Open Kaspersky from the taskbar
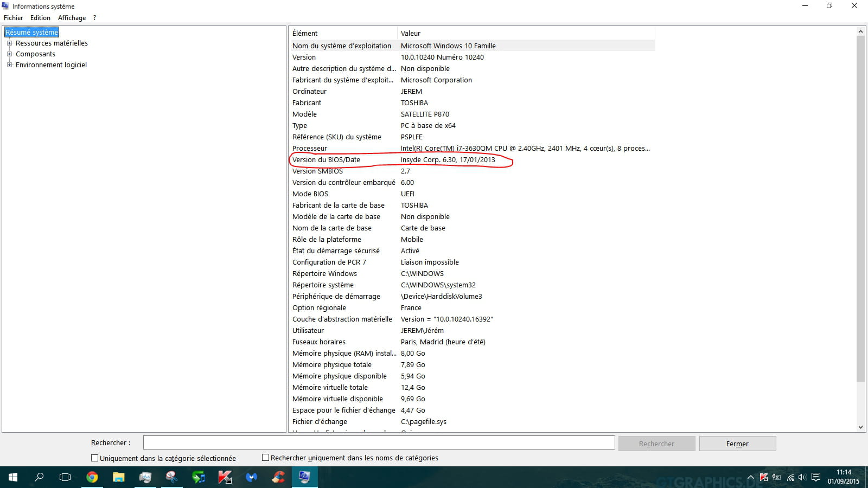Screen dimensions: 868x488 coord(225,477)
